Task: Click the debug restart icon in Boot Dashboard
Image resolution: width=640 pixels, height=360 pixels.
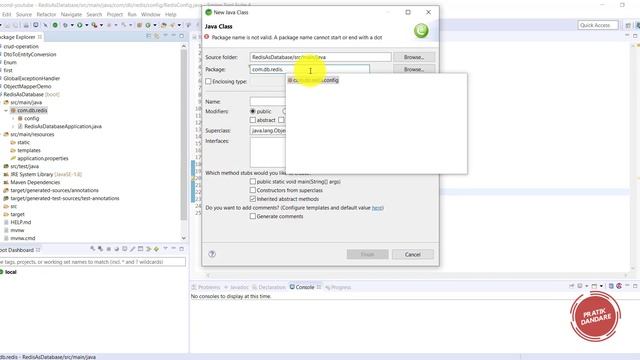Action: click(100, 249)
